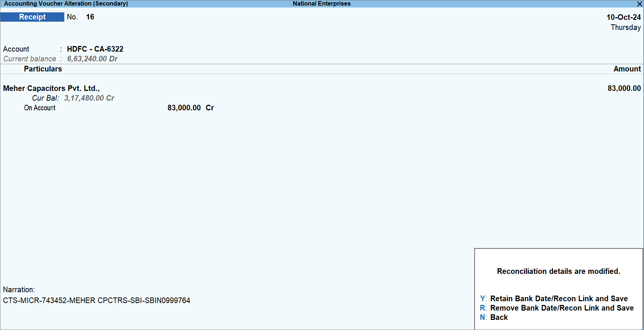This screenshot has width=644, height=330.
Task: Click the Amount column header
Action: point(627,69)
